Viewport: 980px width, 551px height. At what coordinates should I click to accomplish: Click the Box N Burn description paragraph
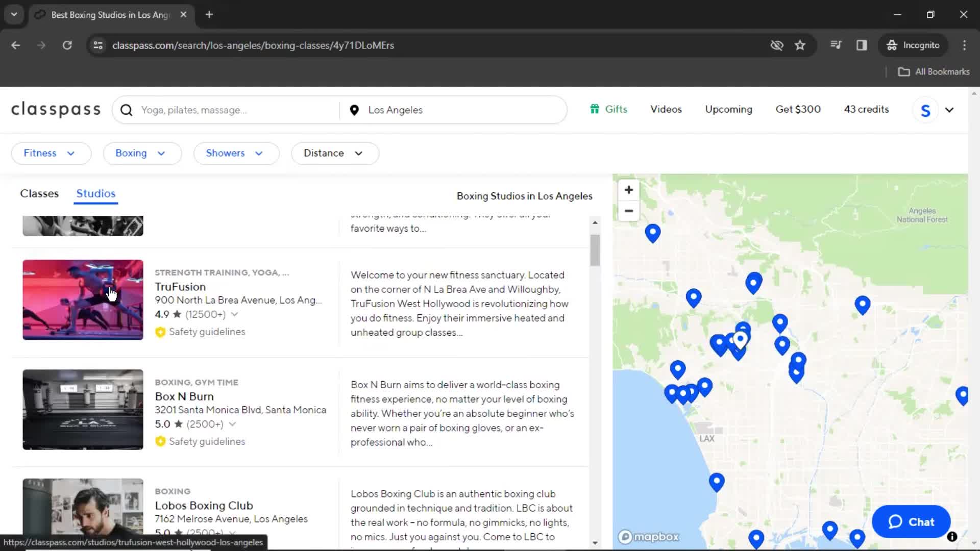coord(462,414)
